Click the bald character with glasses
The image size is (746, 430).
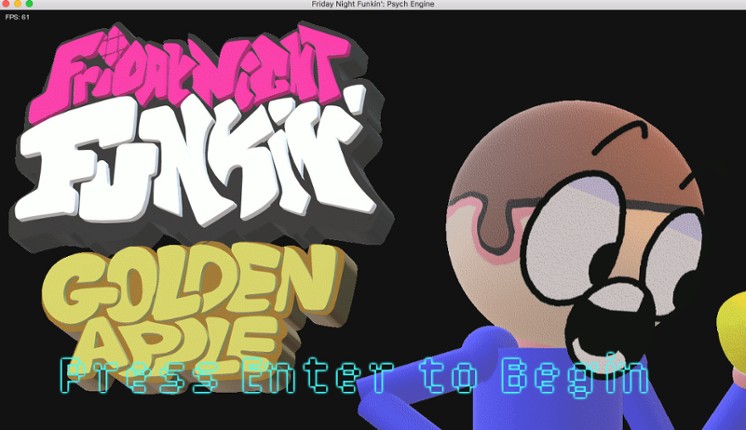click(552, 266)
